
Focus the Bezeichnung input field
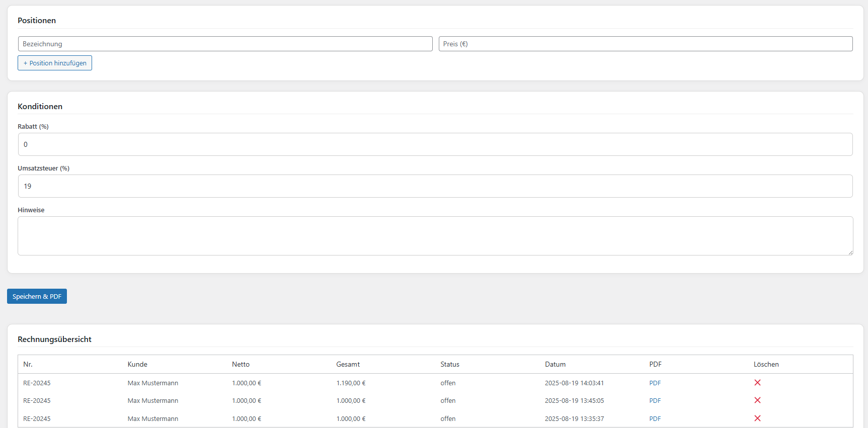[x=225, y=44]
